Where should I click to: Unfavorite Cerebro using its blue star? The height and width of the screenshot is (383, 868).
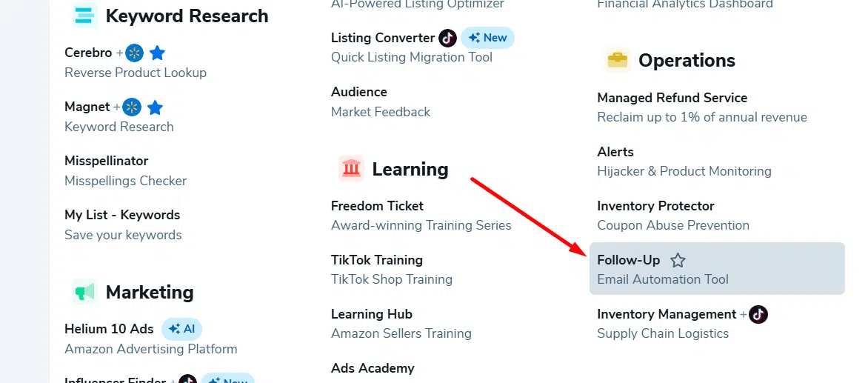click(157, 53)
